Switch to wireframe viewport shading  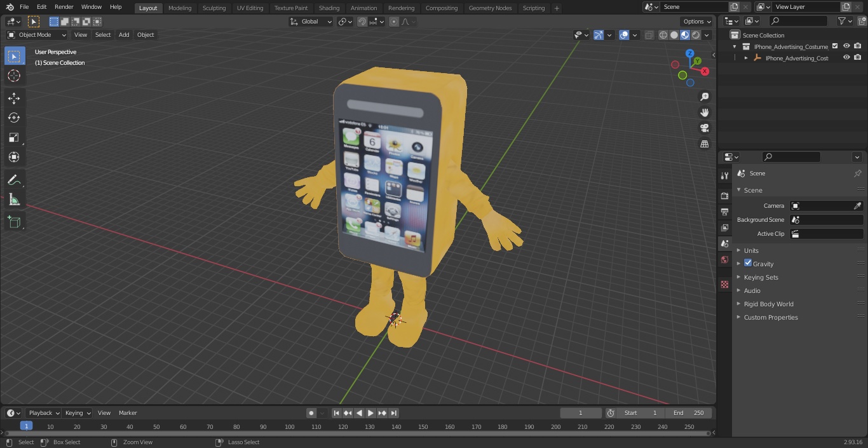pyautogui.click(x=663, y=35)
